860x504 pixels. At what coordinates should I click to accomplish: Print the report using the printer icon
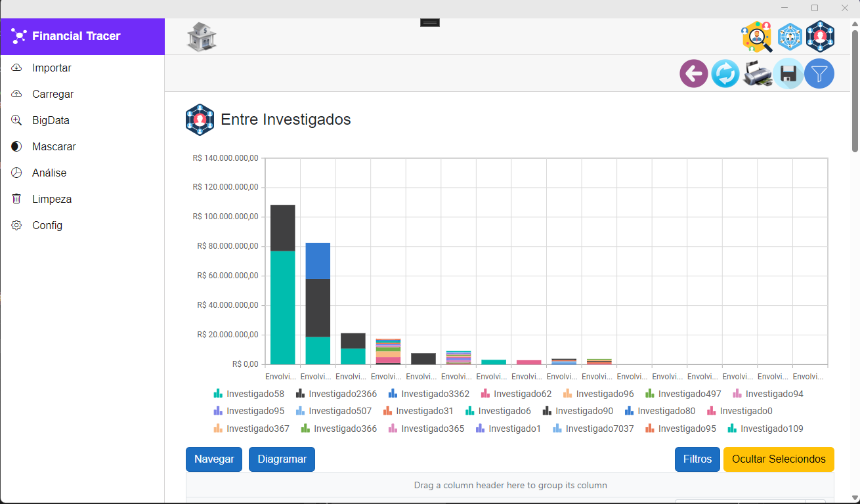click(x=758, y=73)
